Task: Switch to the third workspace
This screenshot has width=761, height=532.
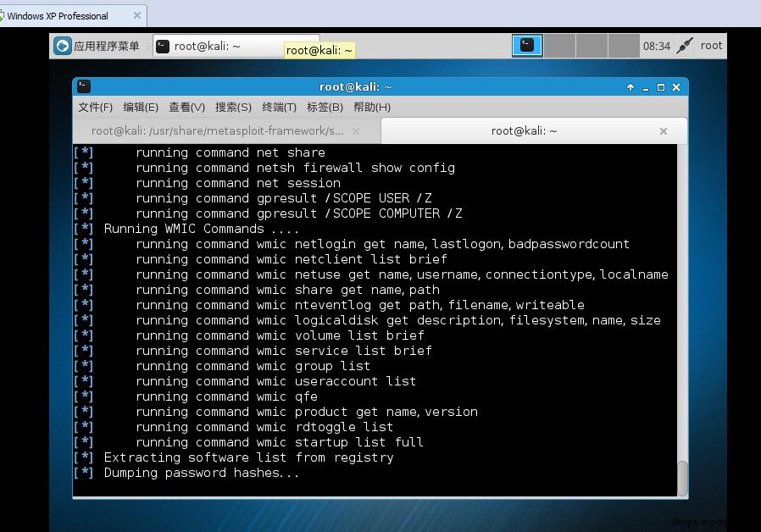Action: tap(592, 46)
